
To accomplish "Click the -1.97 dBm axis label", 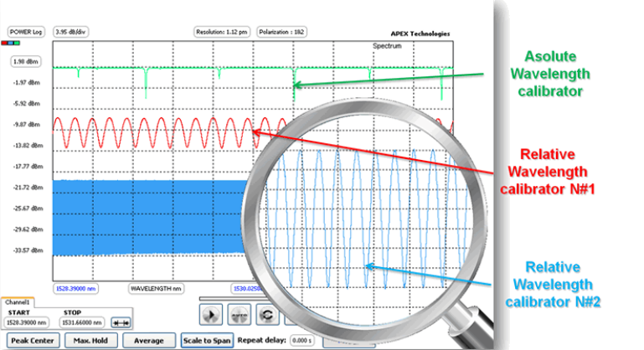I will (26, 83).
